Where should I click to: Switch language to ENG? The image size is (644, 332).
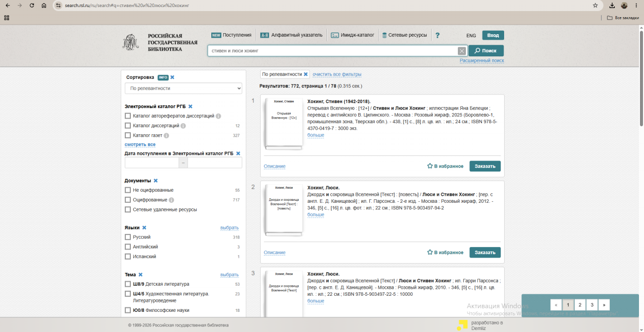tap(471, 36)
